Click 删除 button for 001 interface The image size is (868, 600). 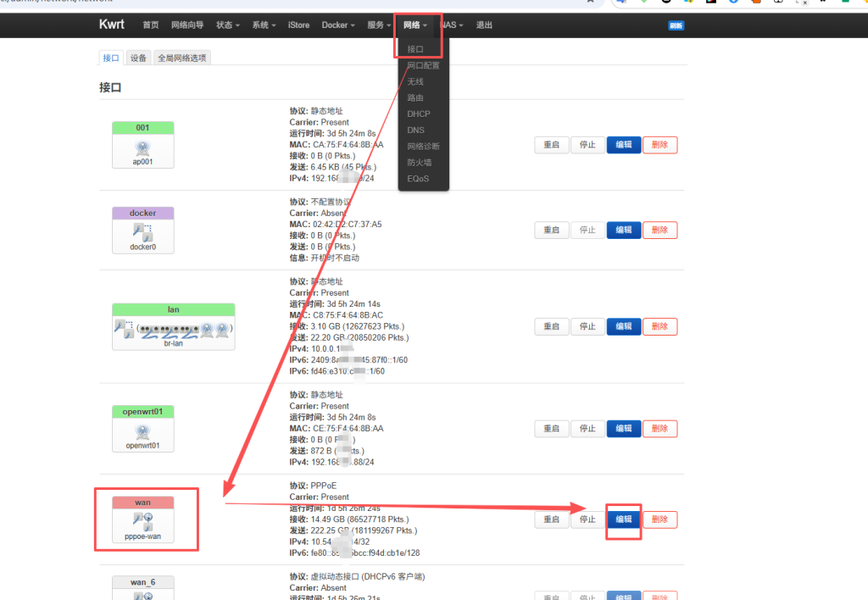click(659, 145)
